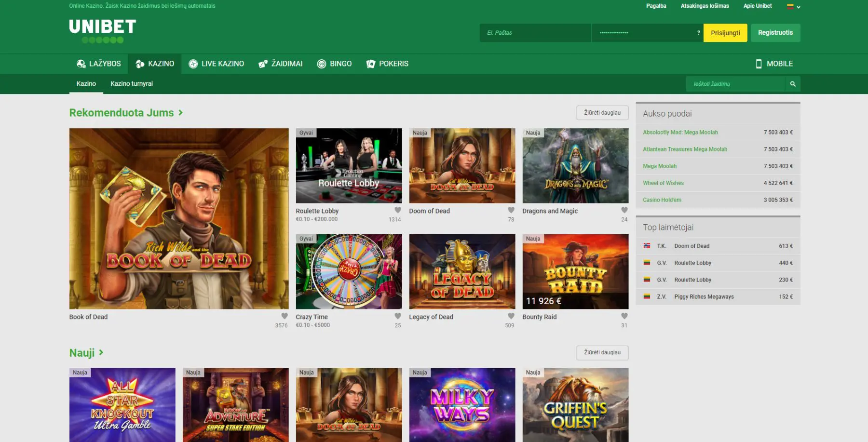Click the El. Paštas email input field

click(x=535, y=33)
